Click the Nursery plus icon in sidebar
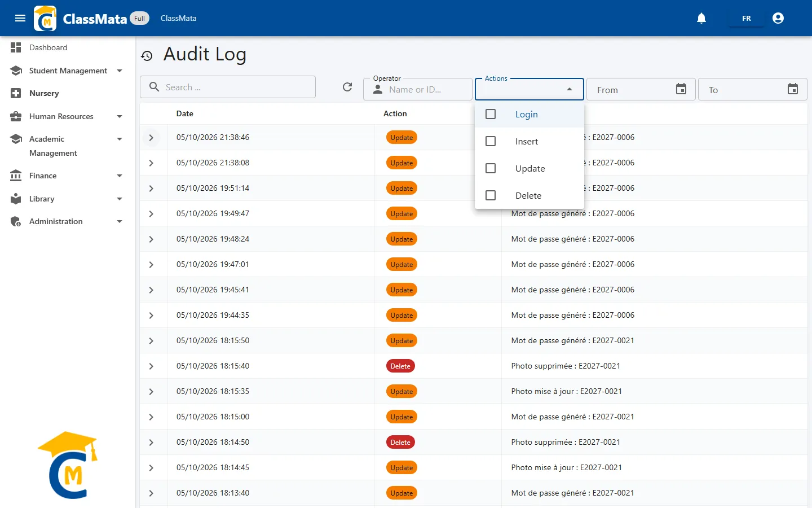The width and height of the screenshot is (812, 508). [16, 93]
